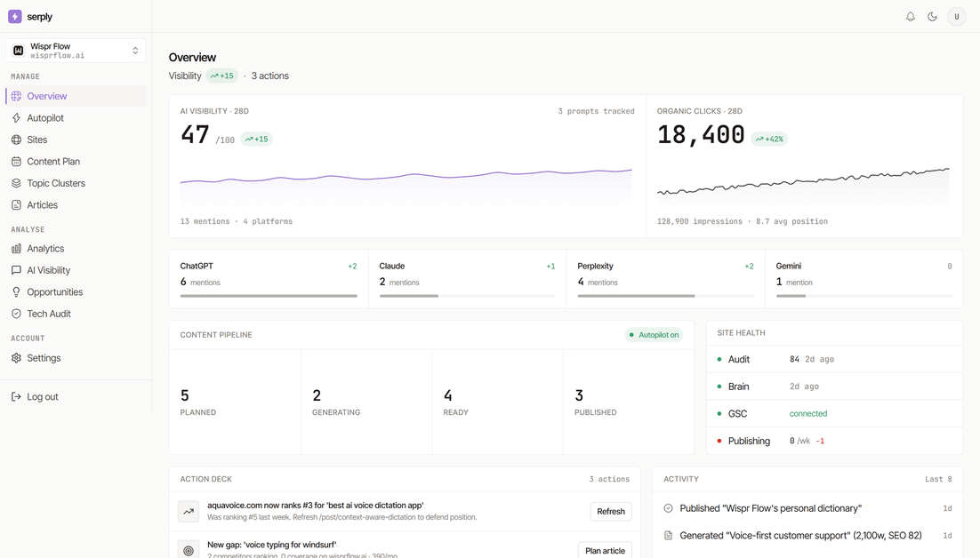Click the Log out arrow icon

click(16, 397)
